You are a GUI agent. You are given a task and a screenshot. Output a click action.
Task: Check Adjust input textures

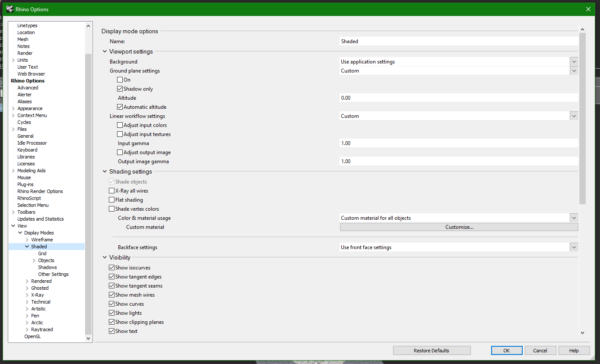point(120,134)
